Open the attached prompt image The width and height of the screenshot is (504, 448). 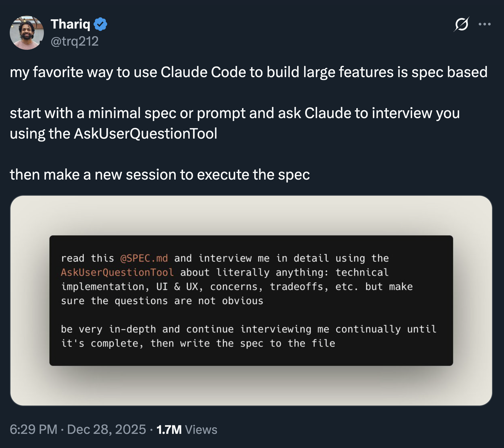251,300
